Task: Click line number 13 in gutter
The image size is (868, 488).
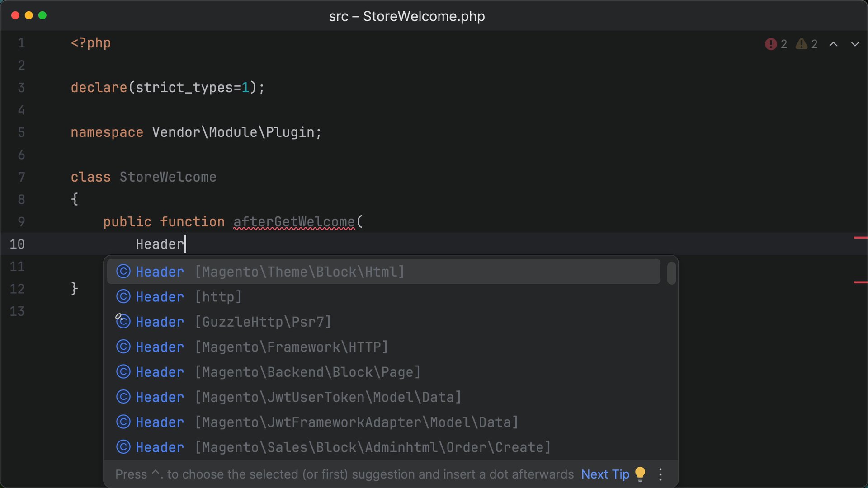Action: click(17, 311)
